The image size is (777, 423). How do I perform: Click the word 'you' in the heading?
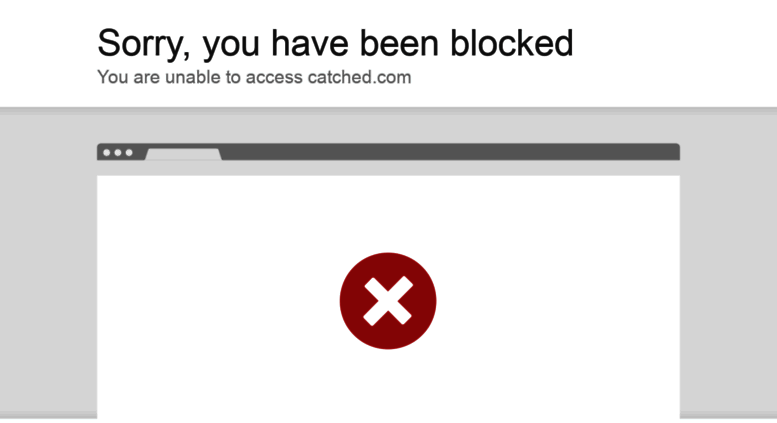(231, 46)
